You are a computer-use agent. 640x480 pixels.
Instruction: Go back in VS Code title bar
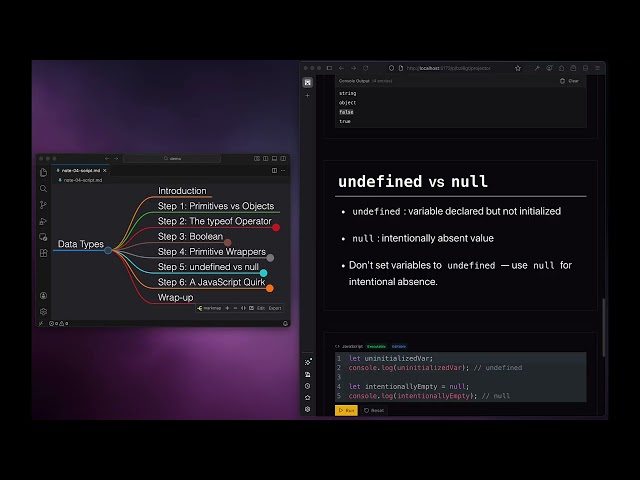[x=107, y=158]
